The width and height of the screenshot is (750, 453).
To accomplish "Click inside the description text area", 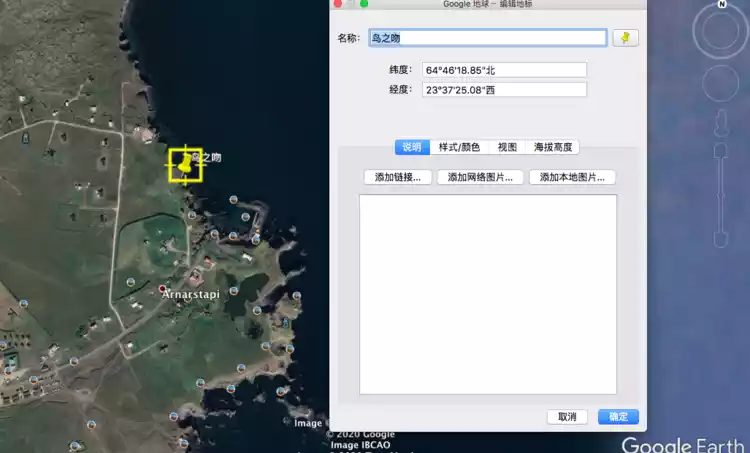I will (x=487, y=294).
